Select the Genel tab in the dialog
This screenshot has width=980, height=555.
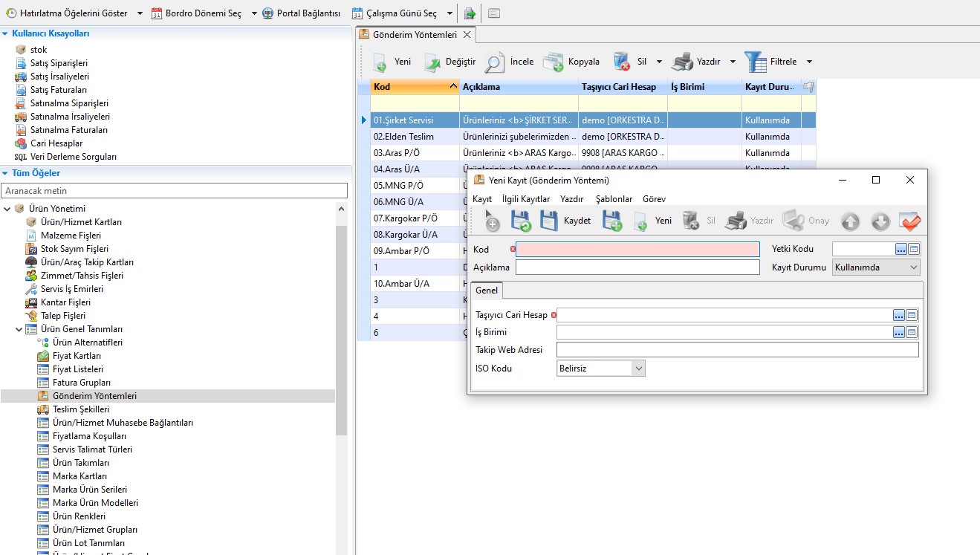click(x=487, y=291)
